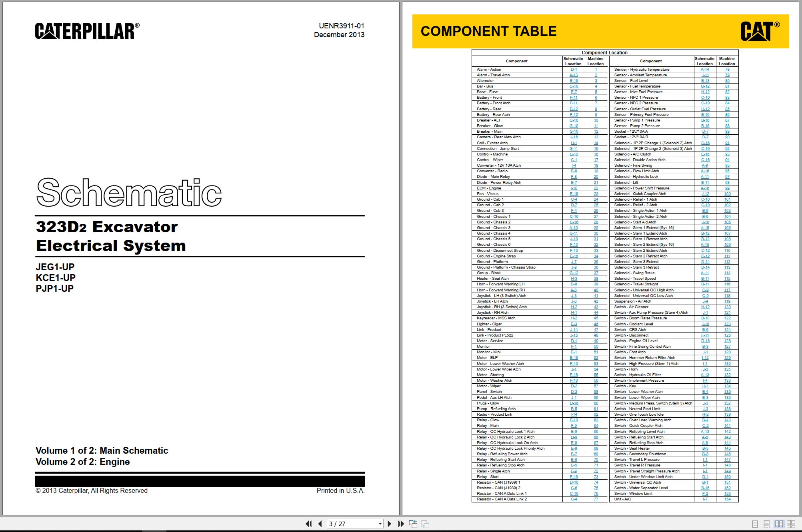Click machine location 93 for Solenoid - A/C Clutch
This screenshot has width=802, height=532.
tap(727, 154)
